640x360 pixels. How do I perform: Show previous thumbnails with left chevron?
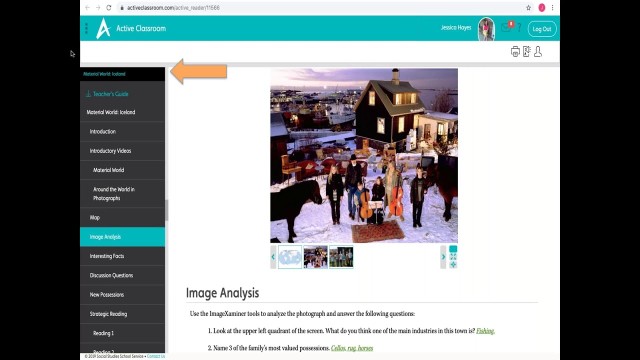click(x=273, y=257)
